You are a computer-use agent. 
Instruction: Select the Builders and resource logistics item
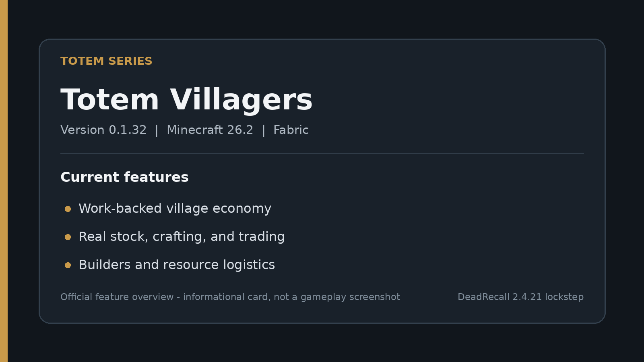click(177, 265)
